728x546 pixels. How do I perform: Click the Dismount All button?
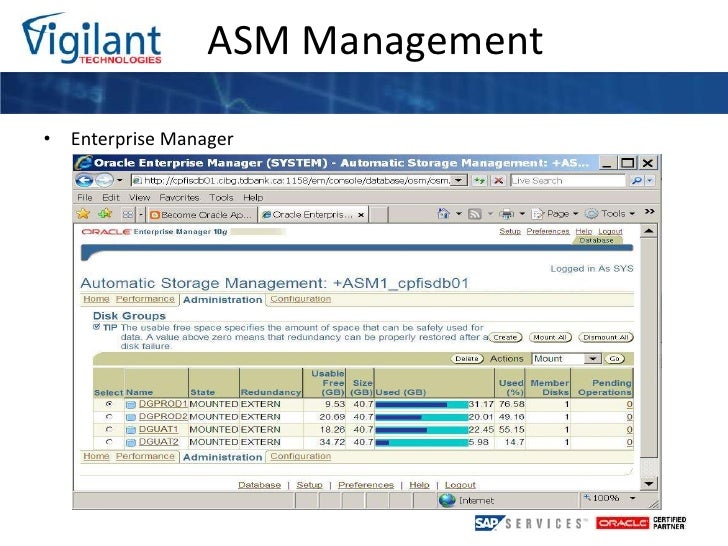(606, 338)
